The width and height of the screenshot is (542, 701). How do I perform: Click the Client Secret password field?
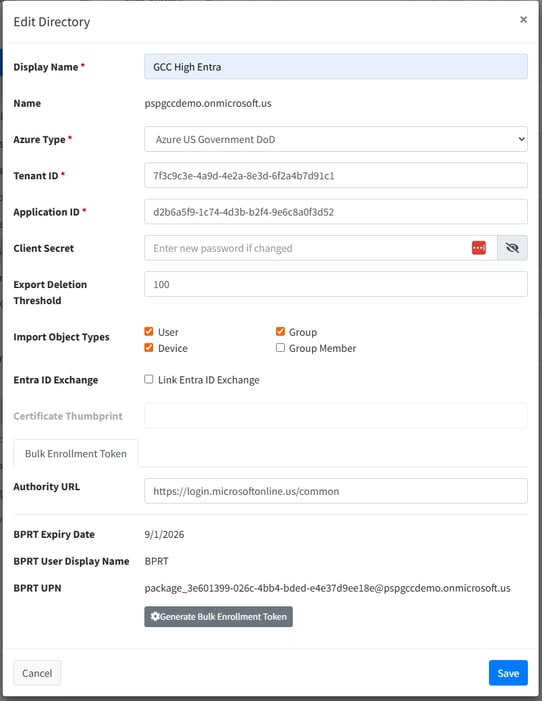(307, 248)
